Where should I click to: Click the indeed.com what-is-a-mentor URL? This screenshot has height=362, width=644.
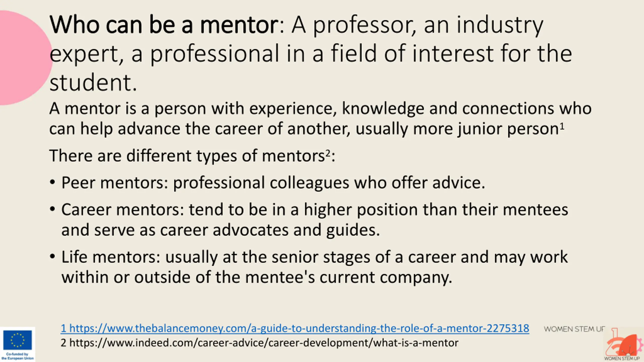(259, 343)
